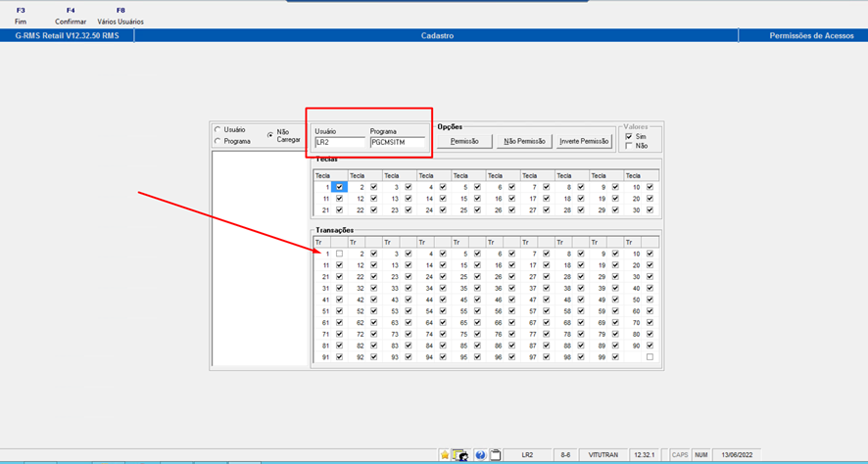Click the user session icon in status bar
868x464 pixels.
(x=460, y=454)
